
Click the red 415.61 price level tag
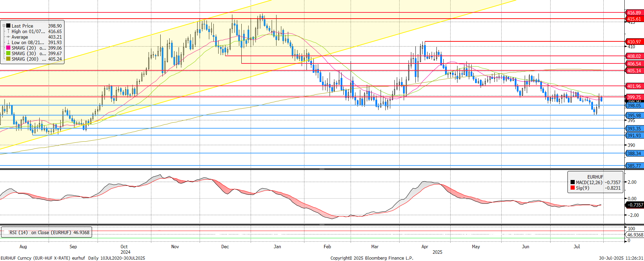[634, 19]
